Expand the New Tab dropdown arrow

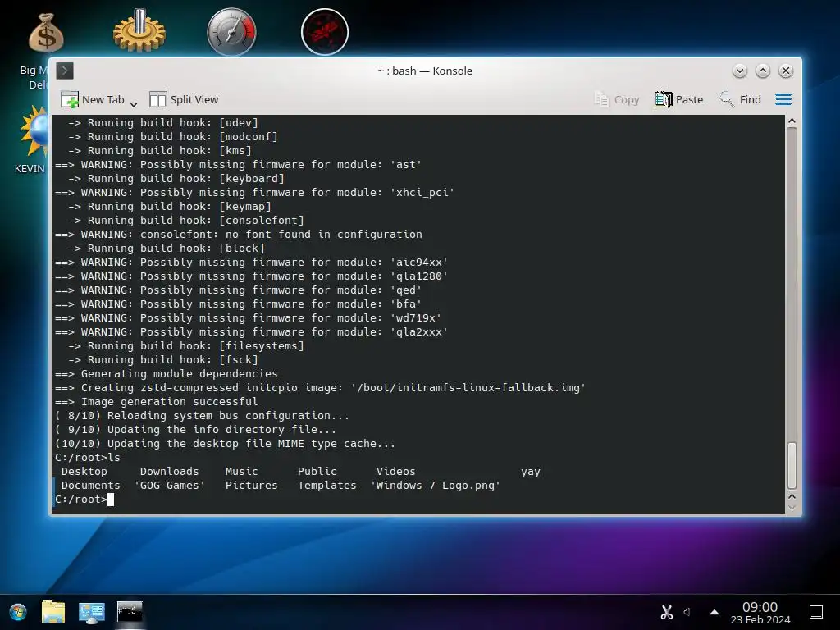pyautogui.click(x=134, y=103)
